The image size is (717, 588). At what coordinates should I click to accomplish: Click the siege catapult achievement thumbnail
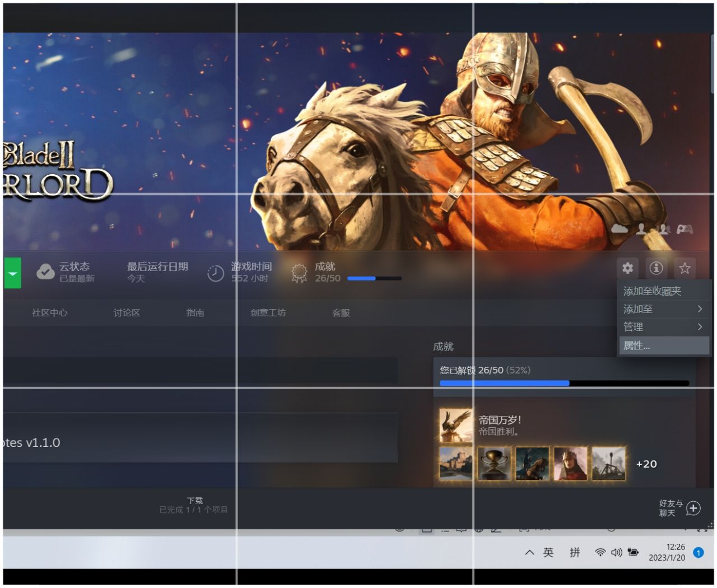point(608,464)
